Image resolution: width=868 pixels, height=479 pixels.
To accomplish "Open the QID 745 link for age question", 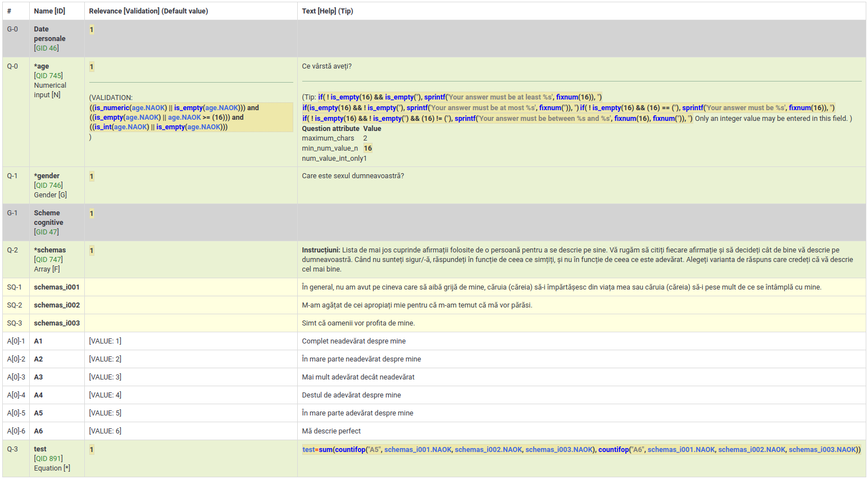I will (x=48, y=76).
